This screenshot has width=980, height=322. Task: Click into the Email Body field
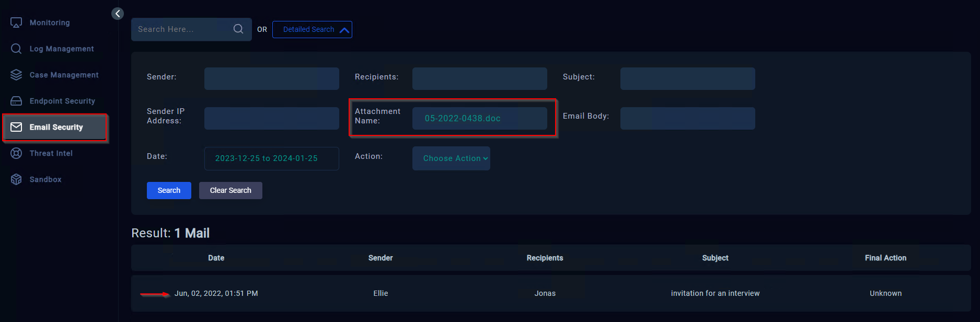pyautogui.click(x=687, y=118)
